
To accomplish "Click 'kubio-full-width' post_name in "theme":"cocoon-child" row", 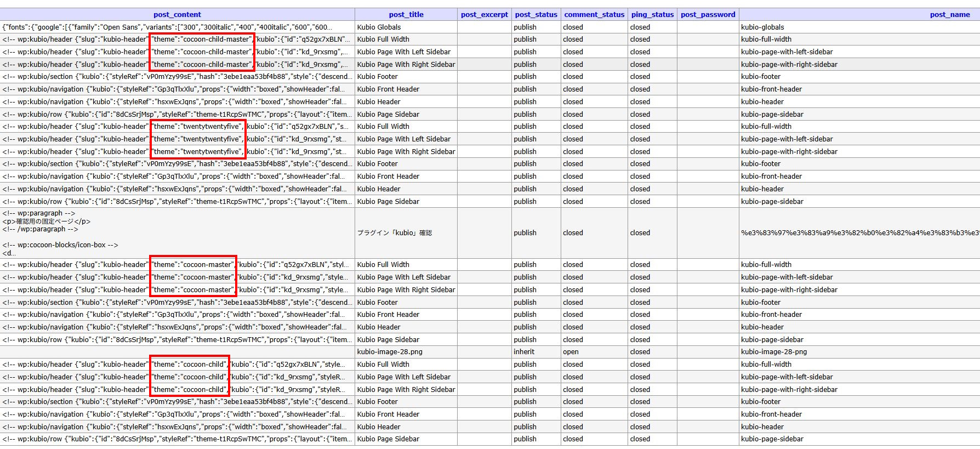I will tap(859, 365).
